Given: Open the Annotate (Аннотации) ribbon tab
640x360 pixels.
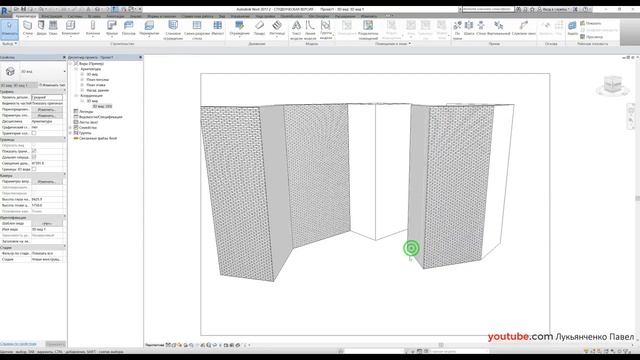Looking at the screenshot, I should (116, 16).
